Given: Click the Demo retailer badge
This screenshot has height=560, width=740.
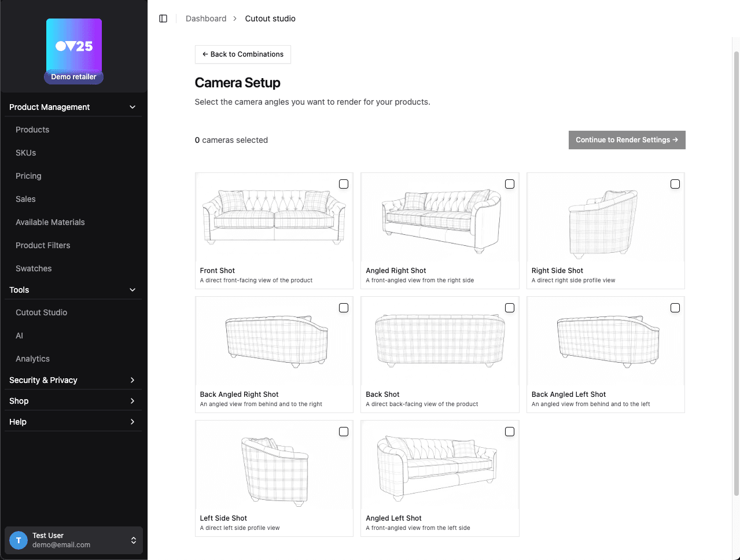Looking at the screenshot, I should [x=73, y=77].
